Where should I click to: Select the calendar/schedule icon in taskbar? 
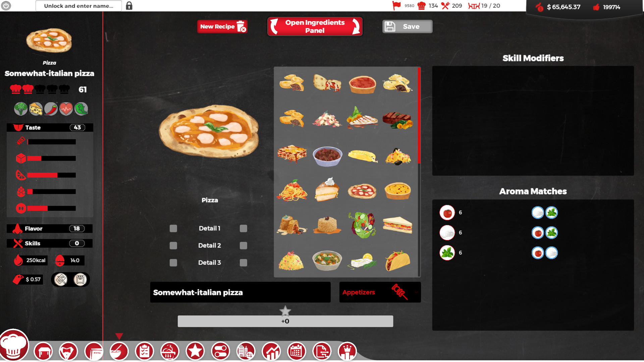coord(297,351)
